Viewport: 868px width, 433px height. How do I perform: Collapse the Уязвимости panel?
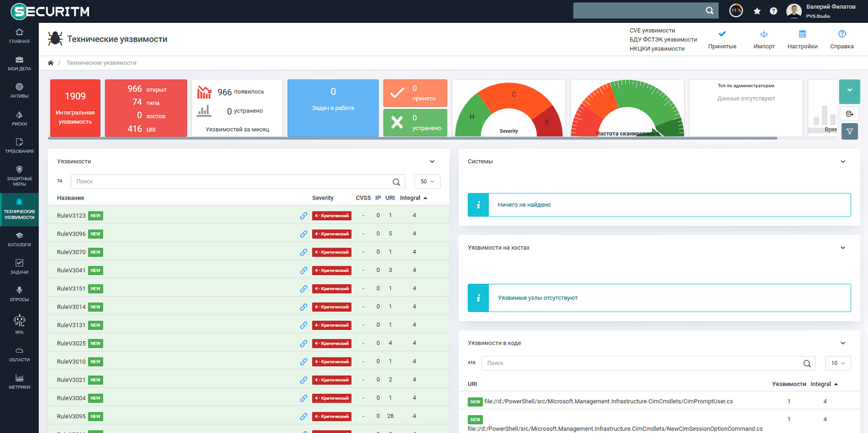click(432, 162)
